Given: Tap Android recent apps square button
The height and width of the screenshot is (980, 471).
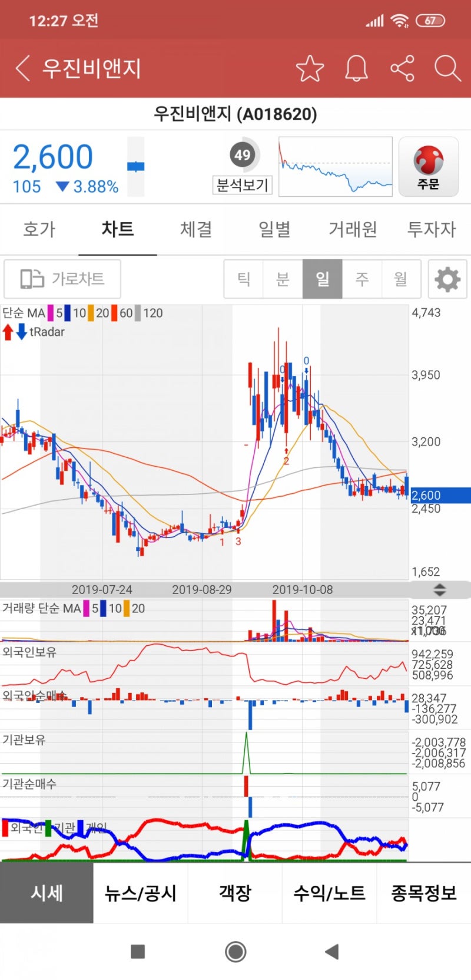Looking at the screenshot, I should pyautogui.click(x=138, y=951).
